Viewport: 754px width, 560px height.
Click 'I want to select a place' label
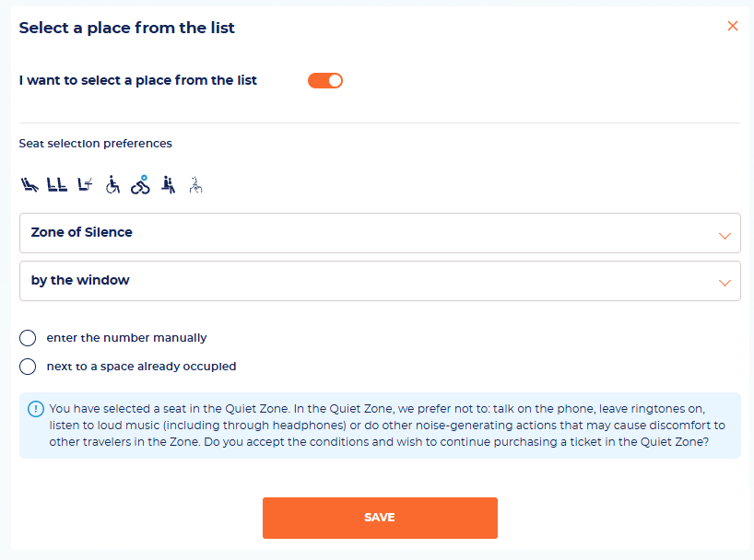(138, 80)
